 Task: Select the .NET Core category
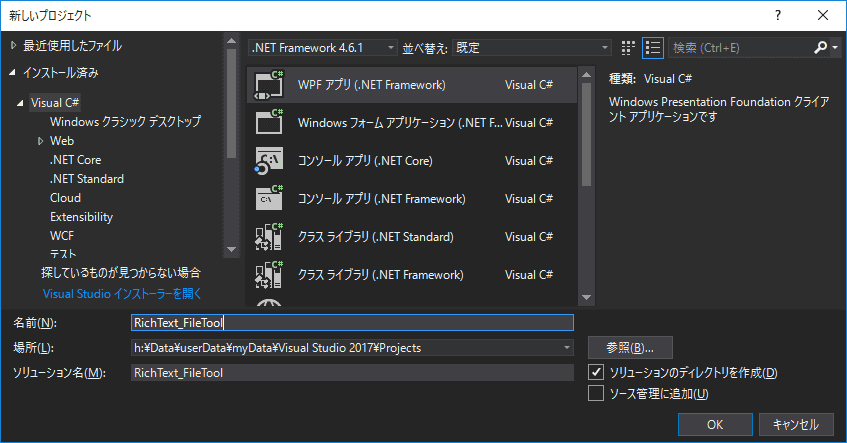[76, 160]
